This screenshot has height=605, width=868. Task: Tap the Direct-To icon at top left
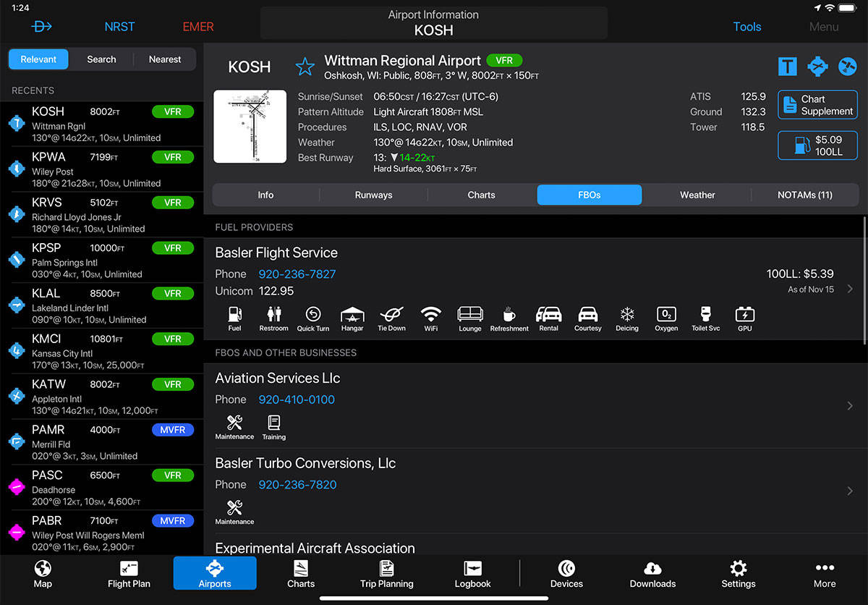[x=42, y=27]
